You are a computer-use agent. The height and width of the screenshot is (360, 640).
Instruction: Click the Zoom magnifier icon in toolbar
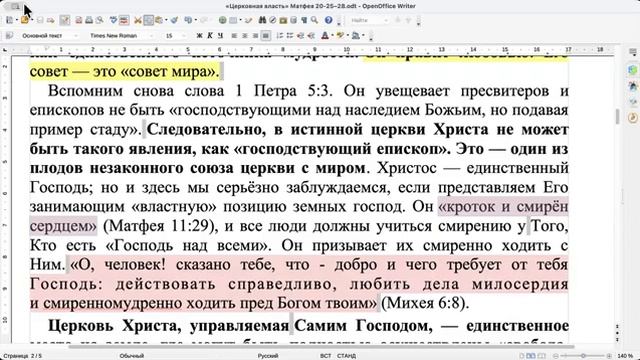[314, 20]
